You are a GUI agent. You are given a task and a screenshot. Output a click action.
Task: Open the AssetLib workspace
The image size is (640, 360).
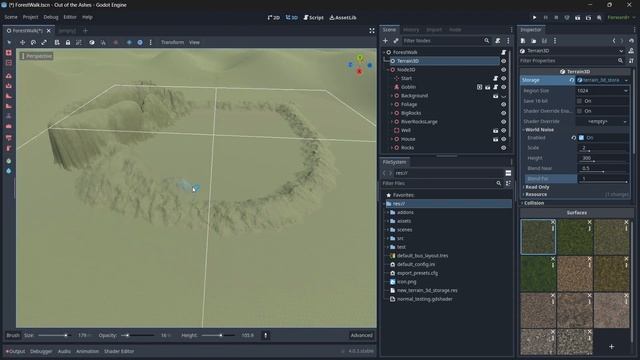pos(343,18)
